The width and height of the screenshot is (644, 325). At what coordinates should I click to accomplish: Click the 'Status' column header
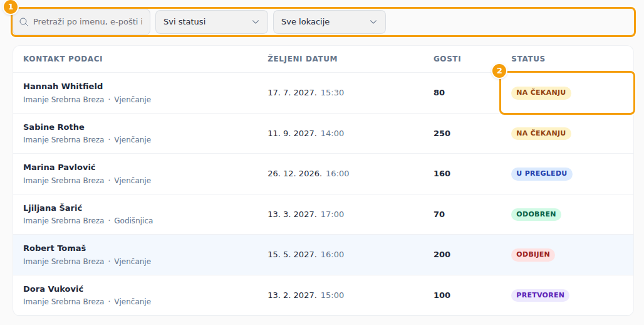(528, 59)
